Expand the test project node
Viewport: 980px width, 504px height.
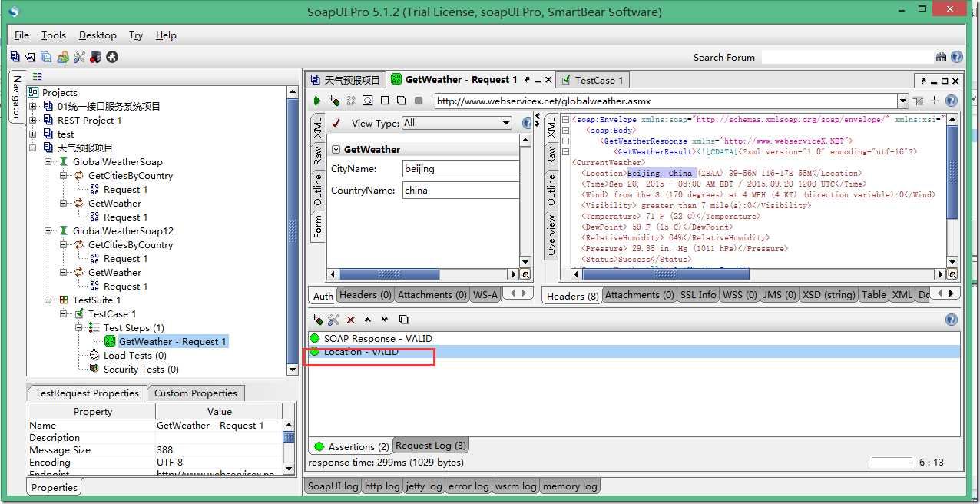33,134
